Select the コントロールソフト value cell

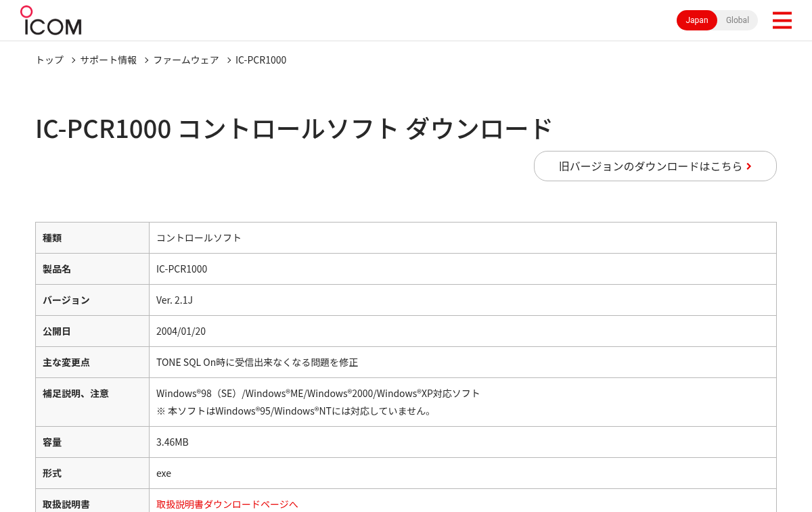click(463, 237)
